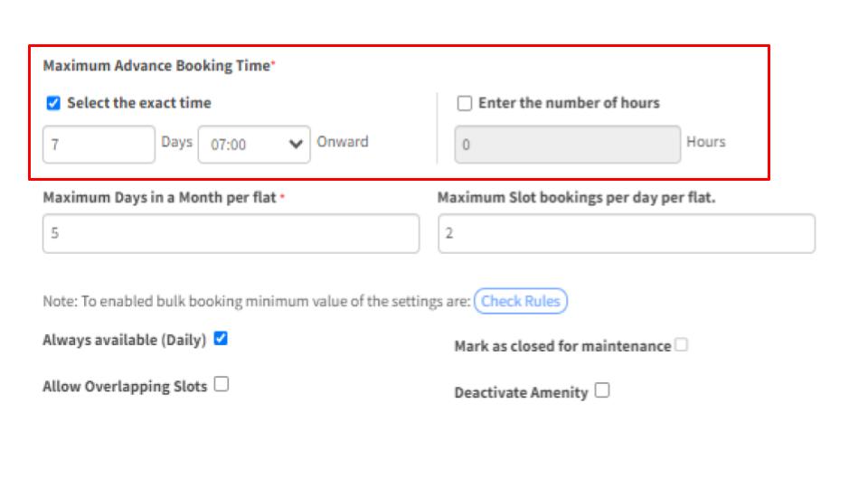Check the Mark as closed for maintenance box

coord(681,344)
